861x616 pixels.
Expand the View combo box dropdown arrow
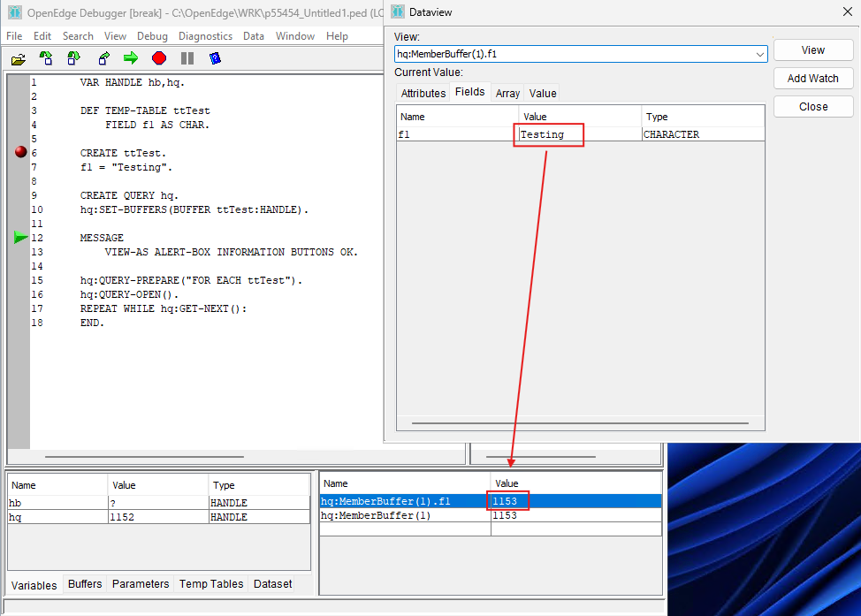759,54
